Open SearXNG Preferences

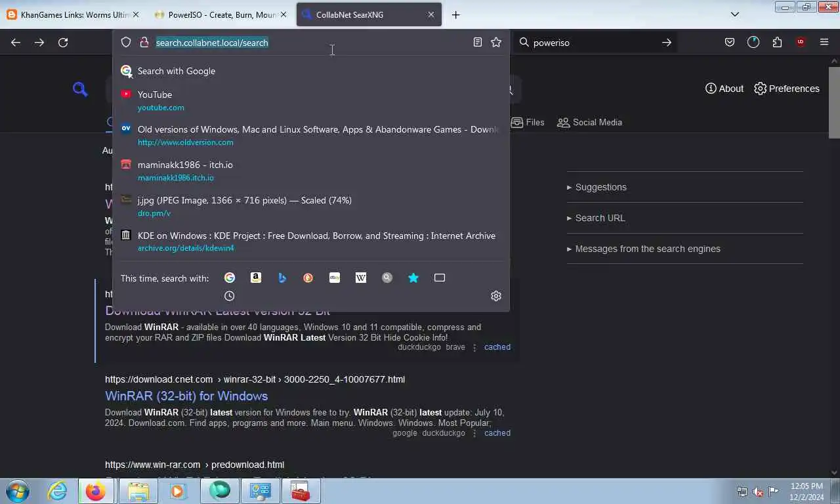[787, 89]
